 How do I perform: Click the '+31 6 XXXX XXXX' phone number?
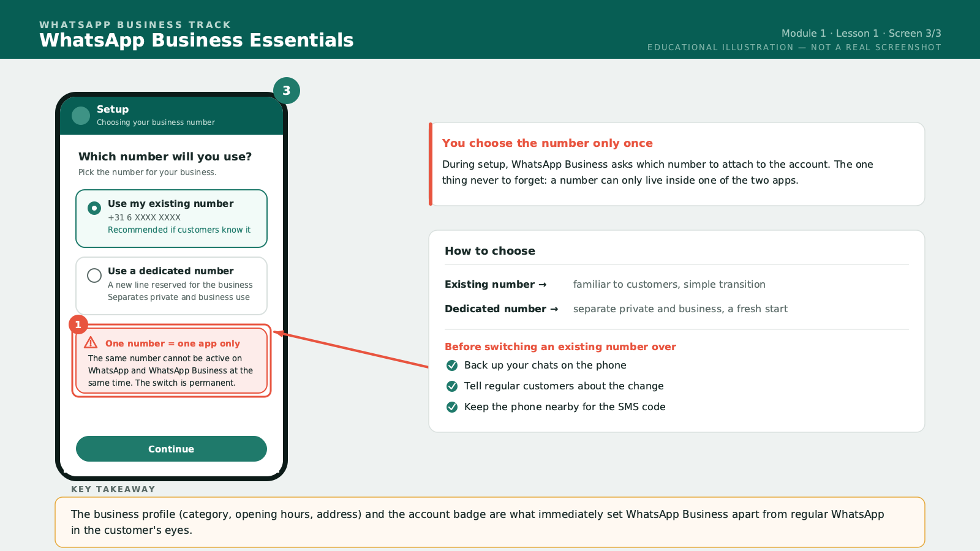pyautogui.click(x=144, y=217)
